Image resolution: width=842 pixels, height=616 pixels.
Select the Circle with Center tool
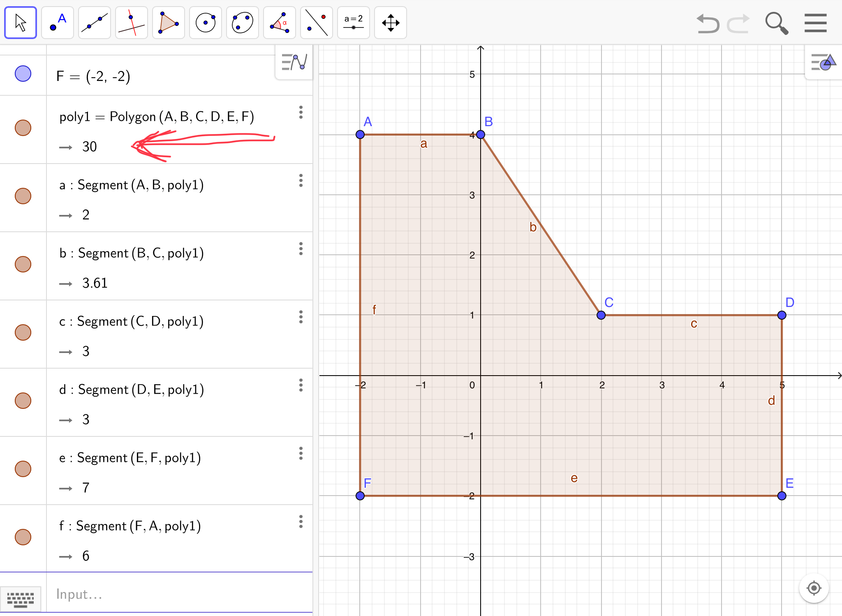point(206,23)
